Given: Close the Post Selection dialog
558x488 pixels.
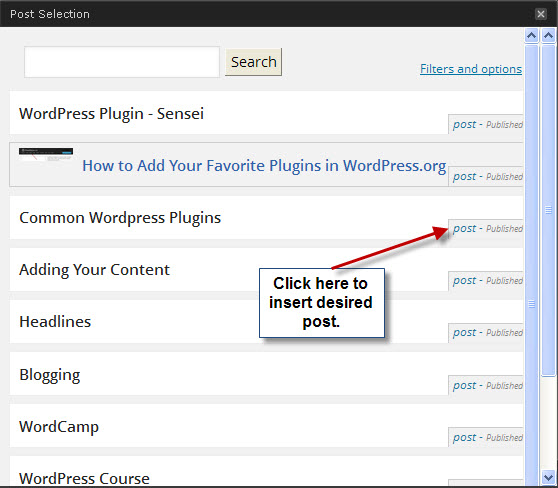Looking at the screenshot, I should [541, 14].
